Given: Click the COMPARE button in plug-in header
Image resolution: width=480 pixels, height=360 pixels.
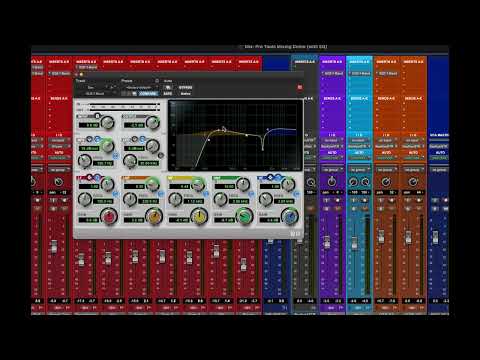Looking at the screenshot, I should click(148, 94).
